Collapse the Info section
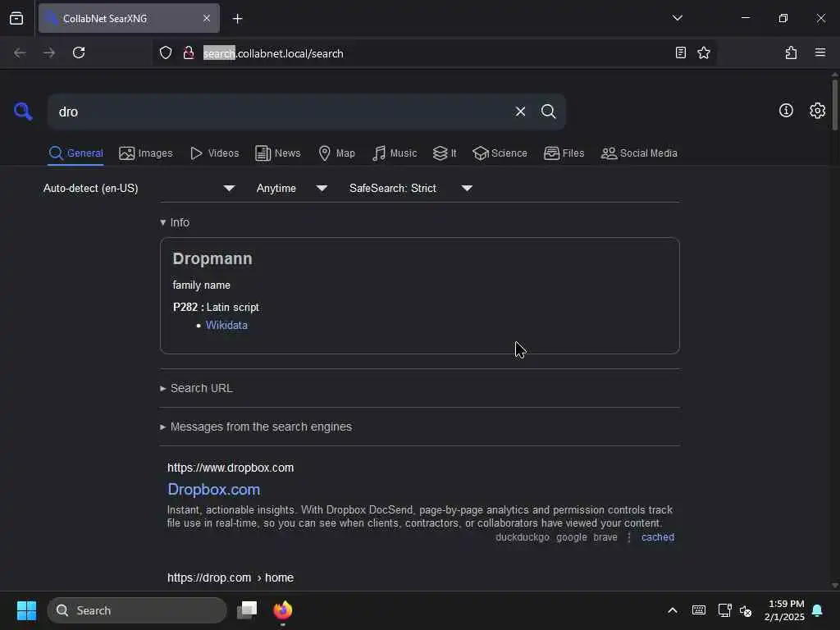 click(x=175, y=222)
